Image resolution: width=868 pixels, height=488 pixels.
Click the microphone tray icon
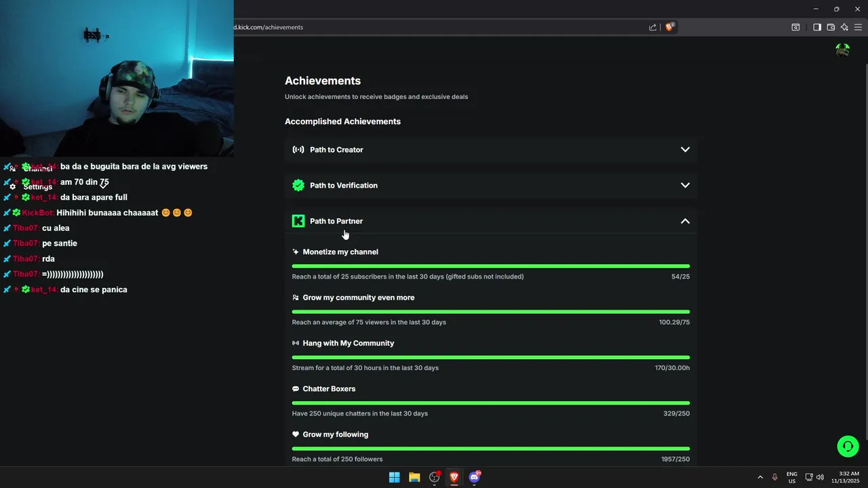(x=774, y=477)
